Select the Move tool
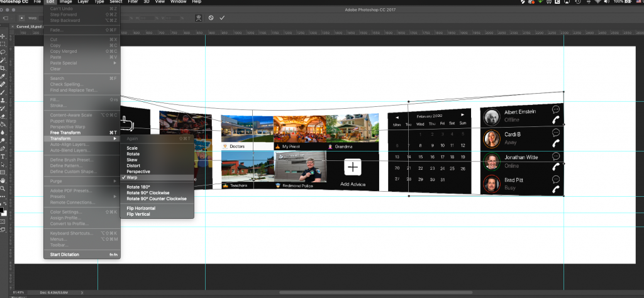The height and width of the screenshot is (298, 644). [x=3, y=36]
